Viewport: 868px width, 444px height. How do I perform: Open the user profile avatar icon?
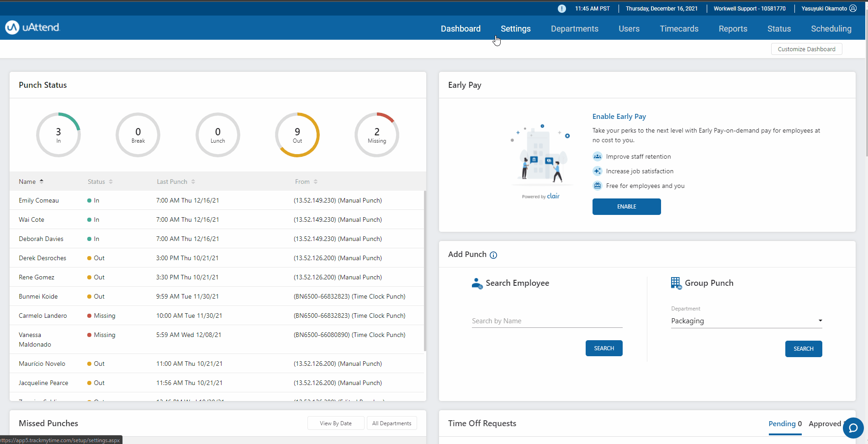pos(853,9)
